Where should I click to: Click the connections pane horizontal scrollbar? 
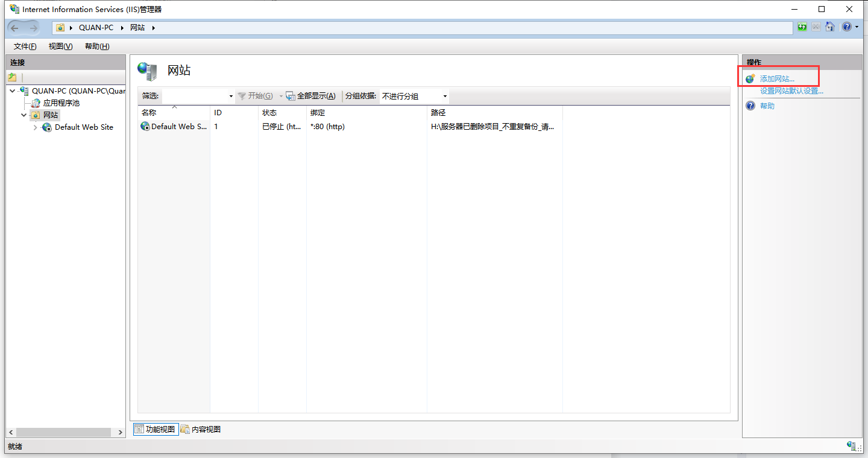coord(63,433)
